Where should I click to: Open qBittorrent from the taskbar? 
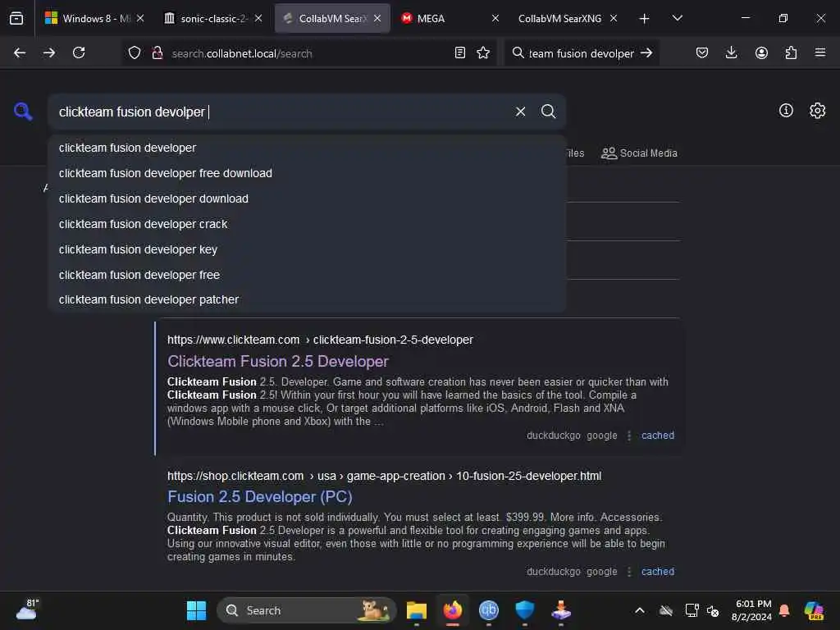click(489, 610)
